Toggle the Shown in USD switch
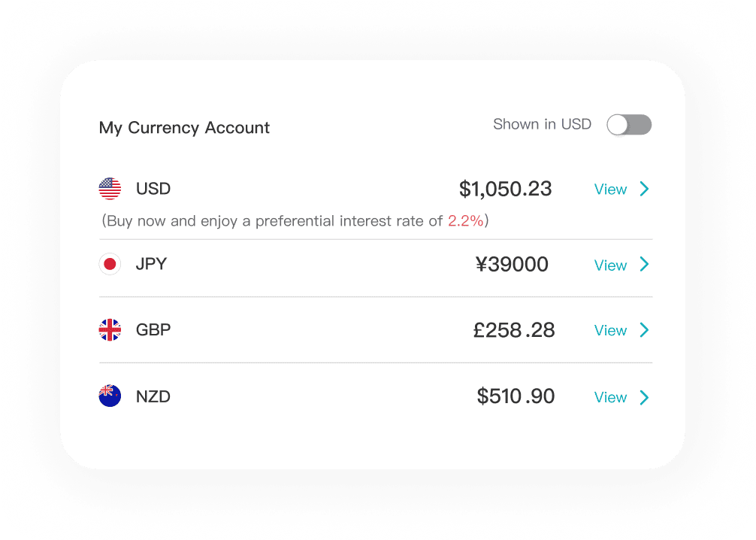This screenshot has height=540, width=756. click(629, 125)
